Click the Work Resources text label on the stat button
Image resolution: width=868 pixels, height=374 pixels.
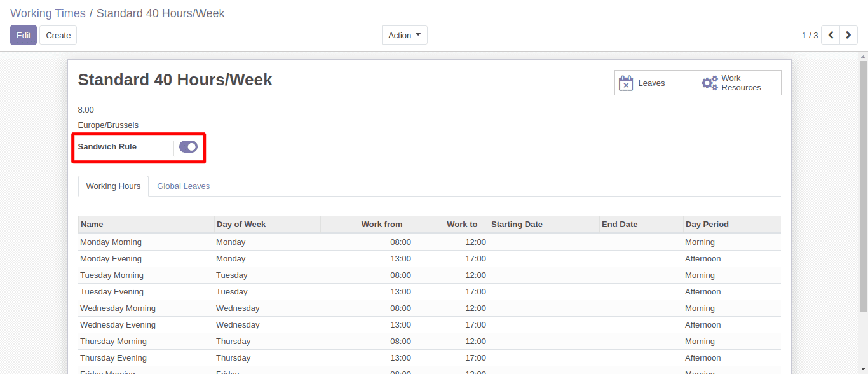[x=741, y=83]
